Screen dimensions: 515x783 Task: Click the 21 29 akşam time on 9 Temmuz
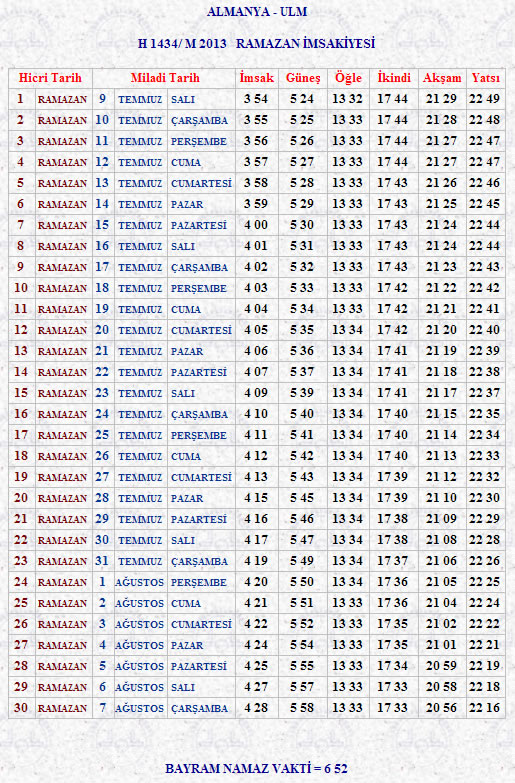[442, 99]
